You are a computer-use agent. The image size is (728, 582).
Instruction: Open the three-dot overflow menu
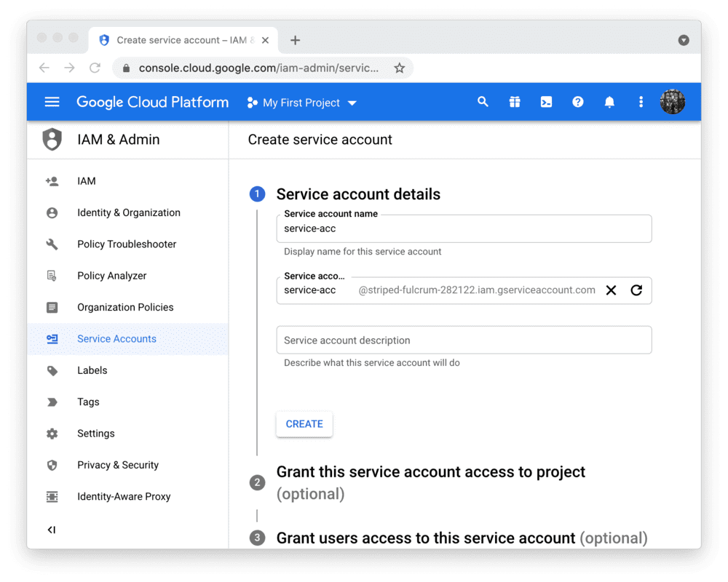pyautogui.click(x=641, y=102)
